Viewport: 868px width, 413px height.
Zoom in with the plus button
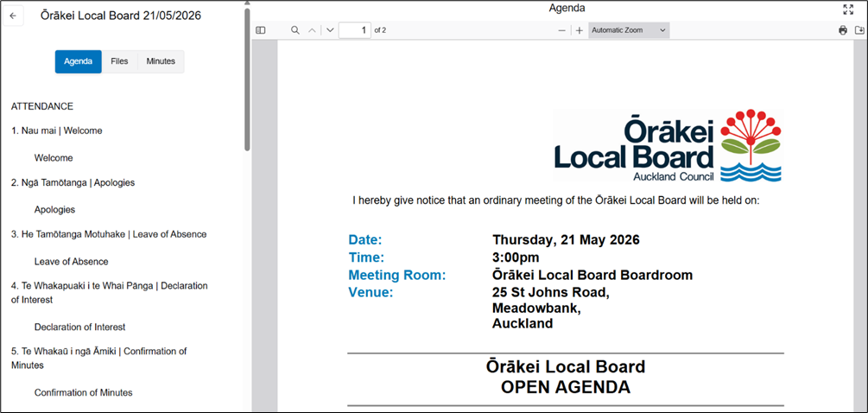pyautogui.click(x=579, y=30)
